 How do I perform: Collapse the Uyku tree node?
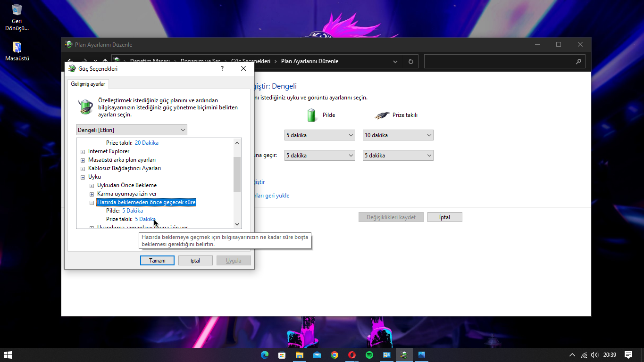pyautogui.click(x=83, y=177)
